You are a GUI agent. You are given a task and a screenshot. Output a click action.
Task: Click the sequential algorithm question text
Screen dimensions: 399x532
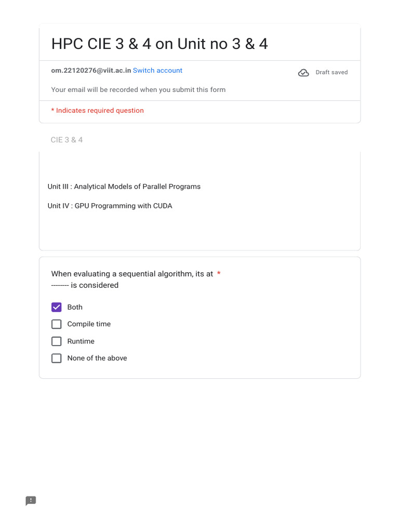132,274
